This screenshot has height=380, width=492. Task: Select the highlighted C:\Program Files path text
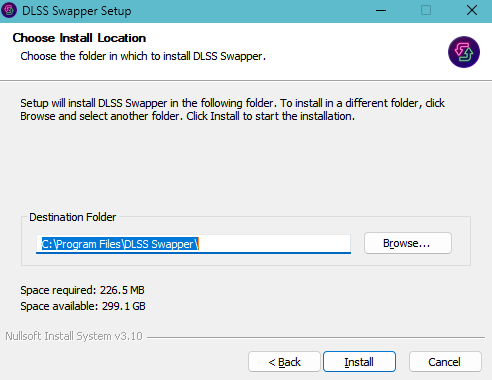(120, 244)
